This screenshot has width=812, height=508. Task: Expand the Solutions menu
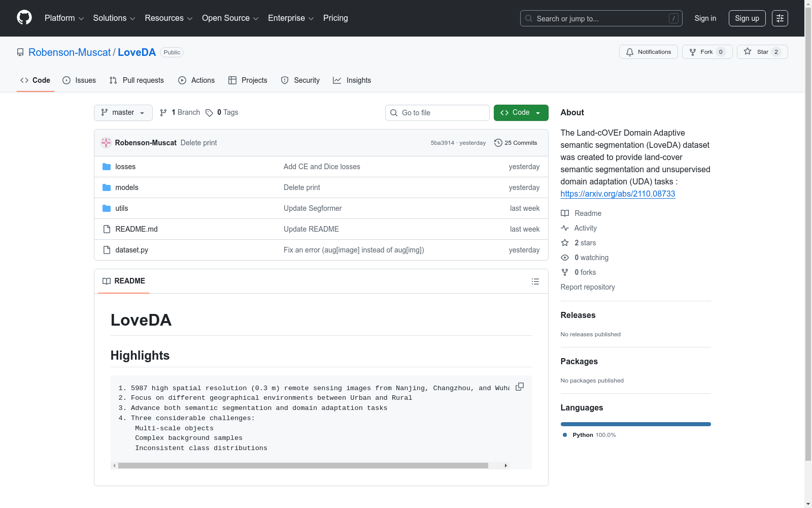coord(114,18)
